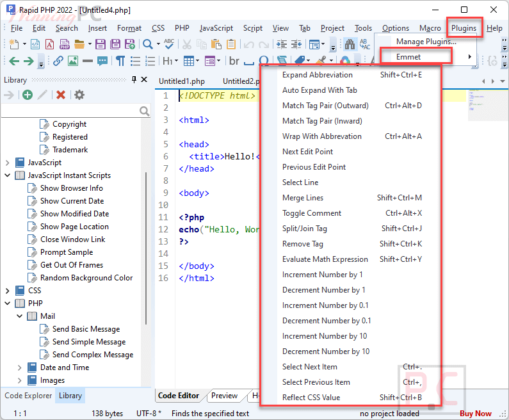Close the Library panel

point(144,79)
